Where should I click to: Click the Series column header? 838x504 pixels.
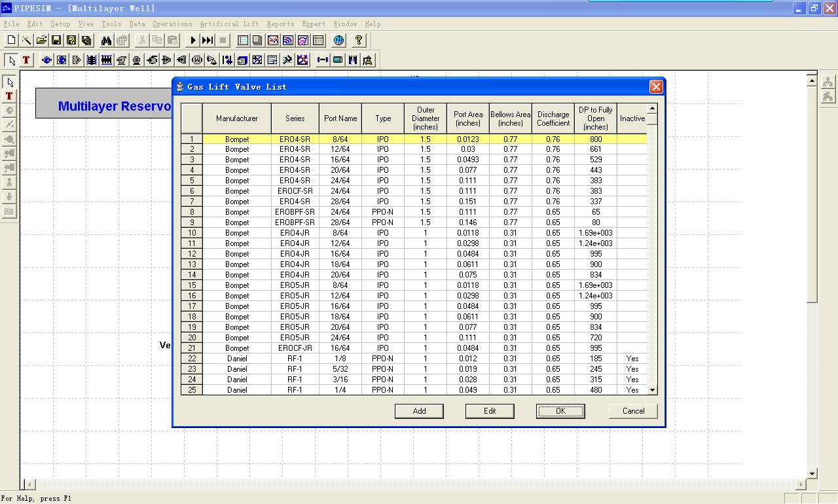point(295,118)
